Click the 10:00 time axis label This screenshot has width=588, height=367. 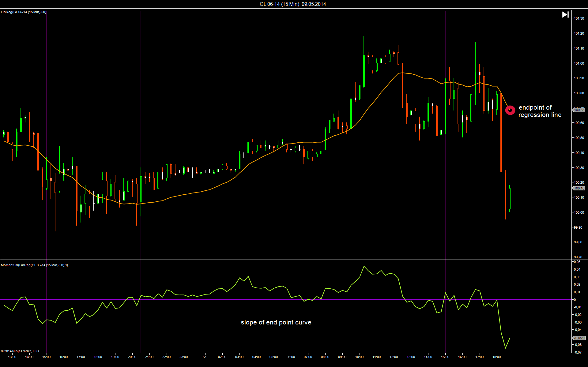tap(359, 357)
